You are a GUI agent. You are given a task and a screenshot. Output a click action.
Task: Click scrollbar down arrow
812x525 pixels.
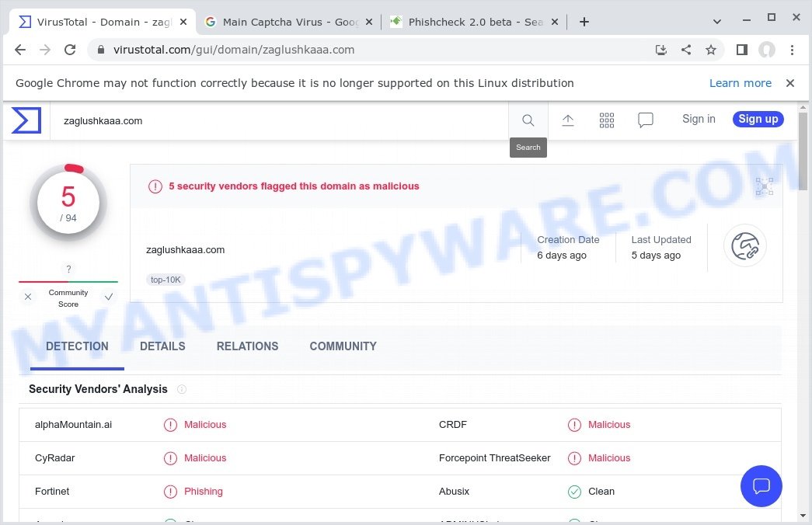click(803, 516)
